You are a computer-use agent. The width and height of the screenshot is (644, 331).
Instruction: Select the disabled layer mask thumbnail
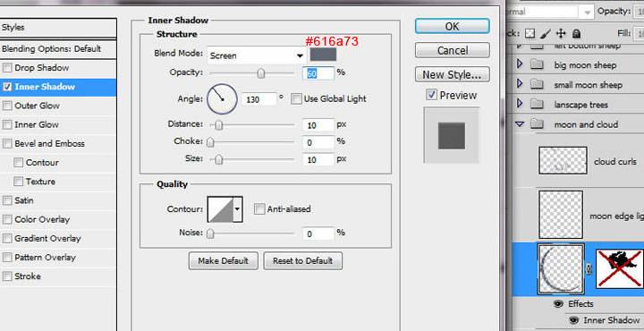[620, 269]
